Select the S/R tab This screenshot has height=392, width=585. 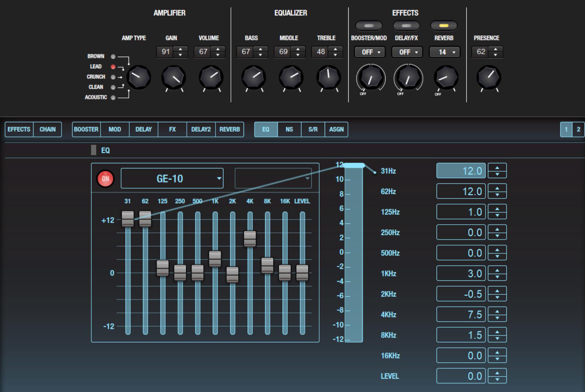coord(313,129)
